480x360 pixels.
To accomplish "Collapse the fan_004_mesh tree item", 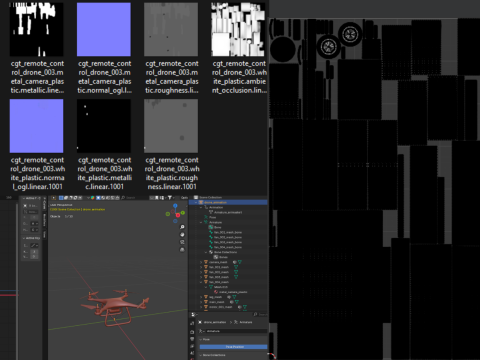I will pos(201,282).
